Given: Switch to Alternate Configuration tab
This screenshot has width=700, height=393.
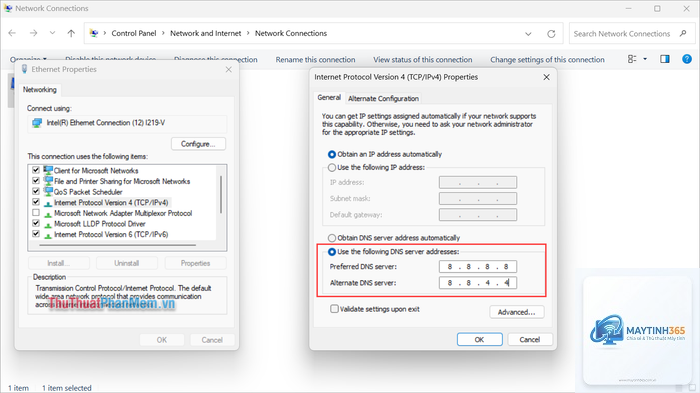Looking at the screenshot, I should (383, 98).
